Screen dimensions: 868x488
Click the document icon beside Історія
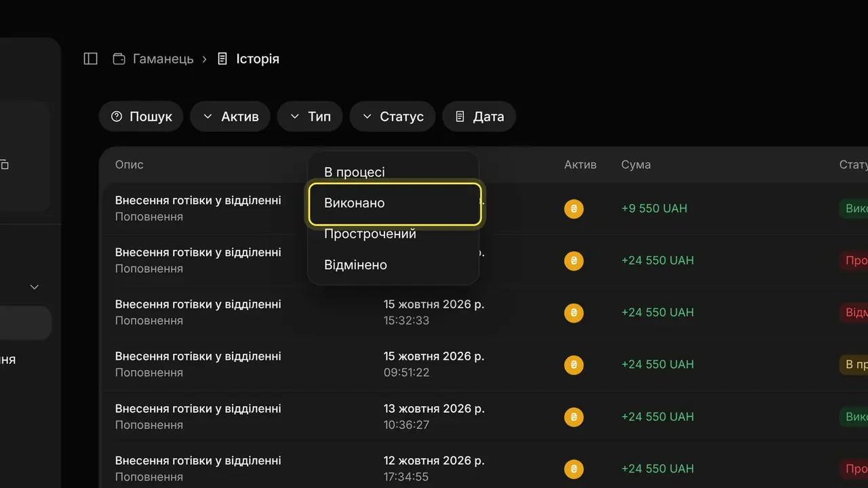(x=222, y=59)
